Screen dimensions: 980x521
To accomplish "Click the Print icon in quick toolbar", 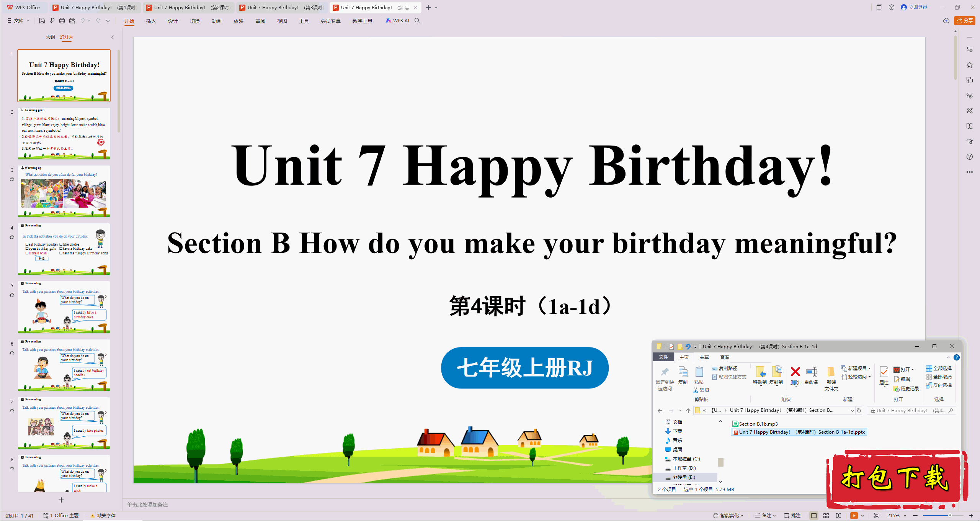I will pyautogui.click(x=62, y=21).
